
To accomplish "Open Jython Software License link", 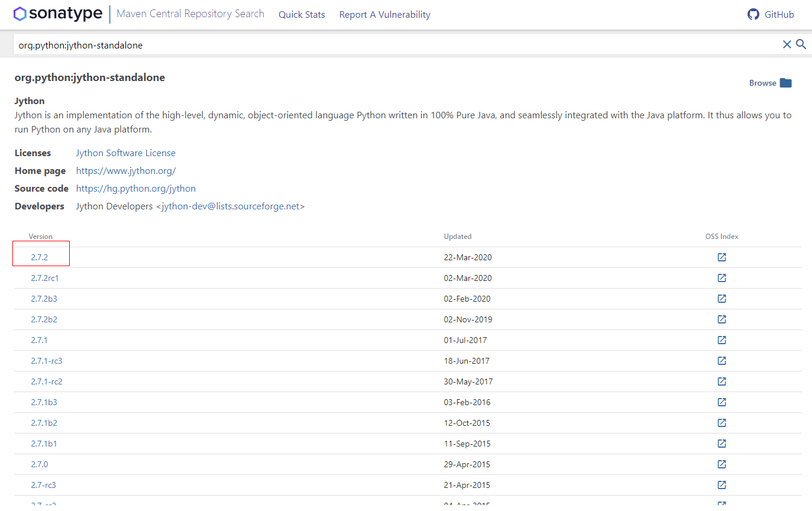I will tap(125, 153).
